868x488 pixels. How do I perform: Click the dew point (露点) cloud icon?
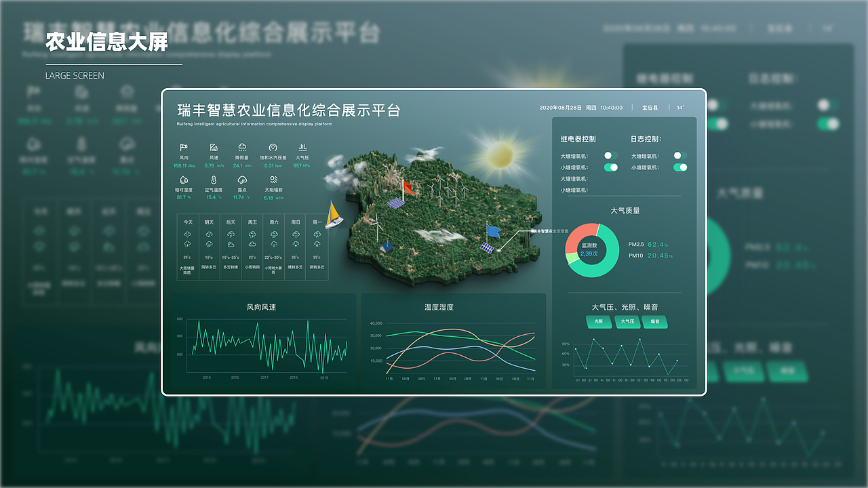242,180
